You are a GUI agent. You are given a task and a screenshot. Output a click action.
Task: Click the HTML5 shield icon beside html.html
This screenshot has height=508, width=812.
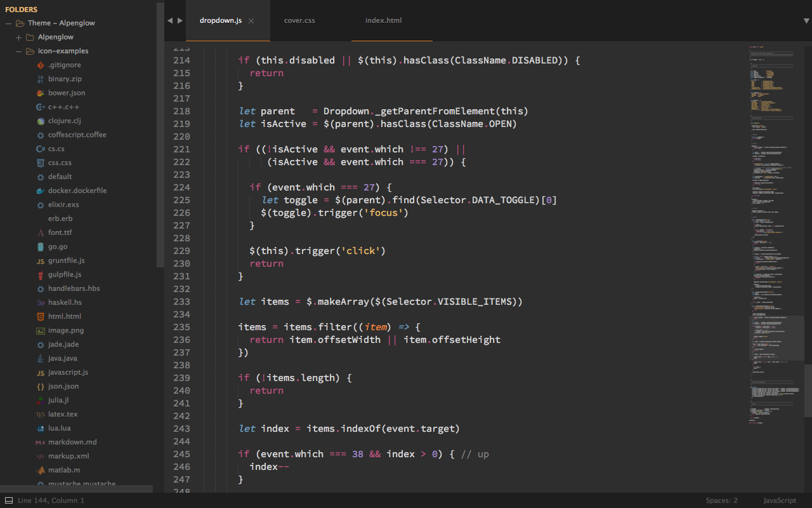tap(41, 316)
